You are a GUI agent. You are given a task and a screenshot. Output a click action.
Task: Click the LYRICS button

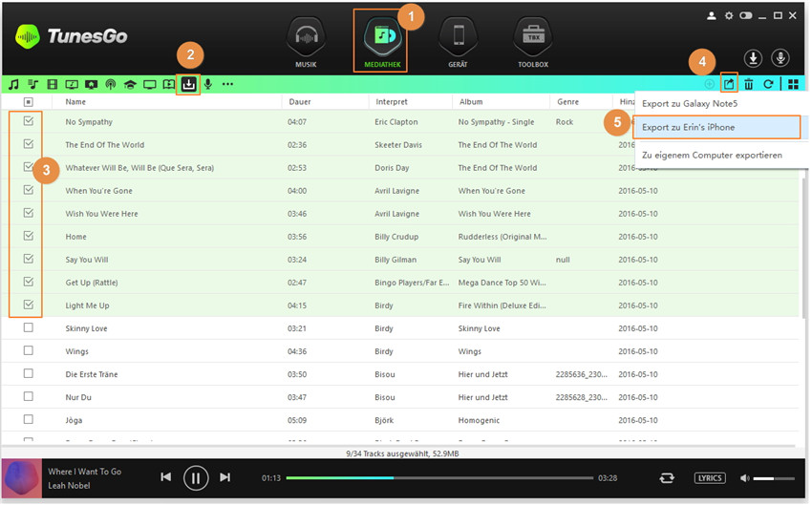tap(709, 477)
